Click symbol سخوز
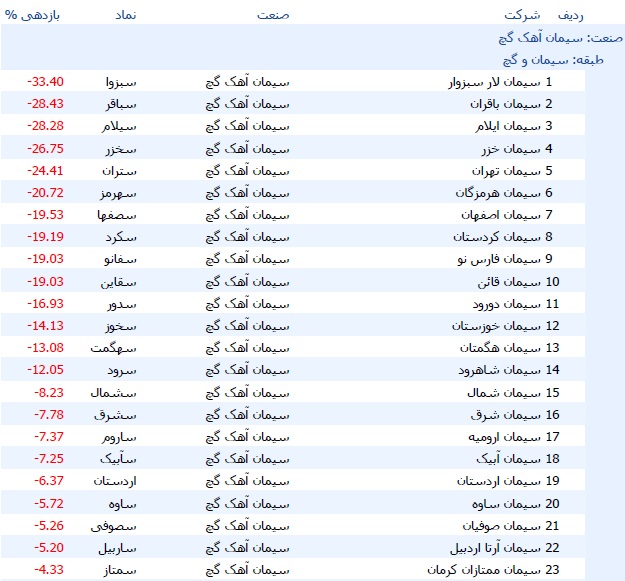This screenshot has height=581, width=625. pyautogui.click(x=121, y=326)
